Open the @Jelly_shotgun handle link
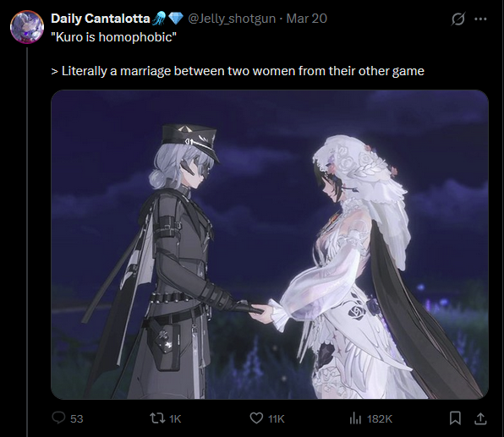The image size is (504, 437). click(232, 19)
